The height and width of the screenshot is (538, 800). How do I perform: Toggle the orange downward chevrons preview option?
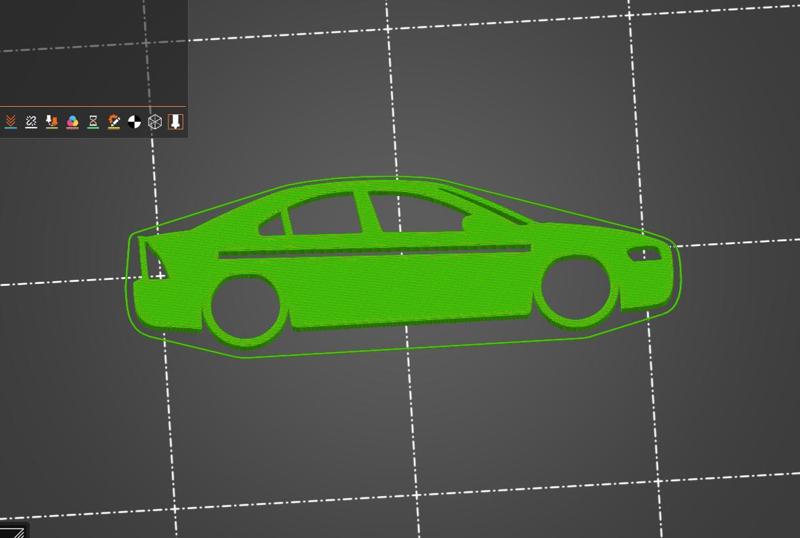11,121
